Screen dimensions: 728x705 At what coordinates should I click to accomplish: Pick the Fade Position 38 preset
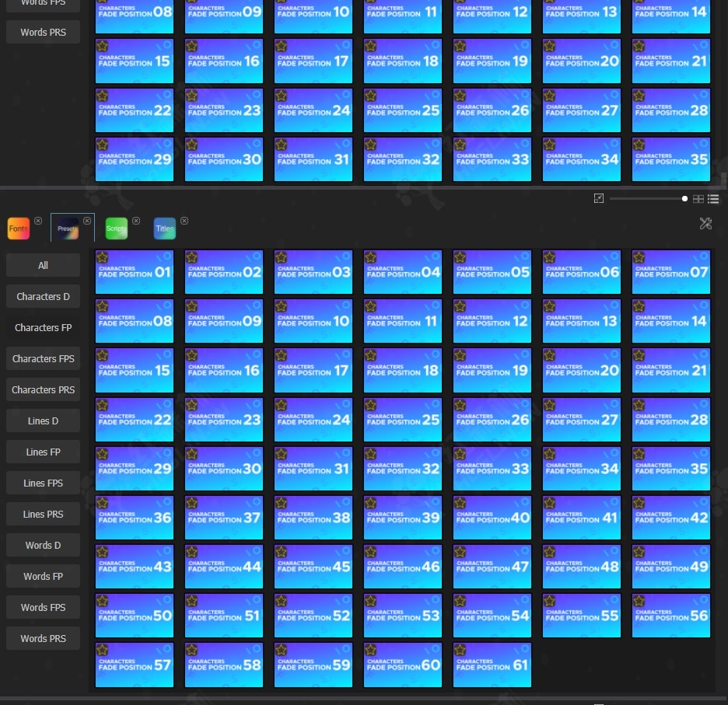tap(313, 518)
